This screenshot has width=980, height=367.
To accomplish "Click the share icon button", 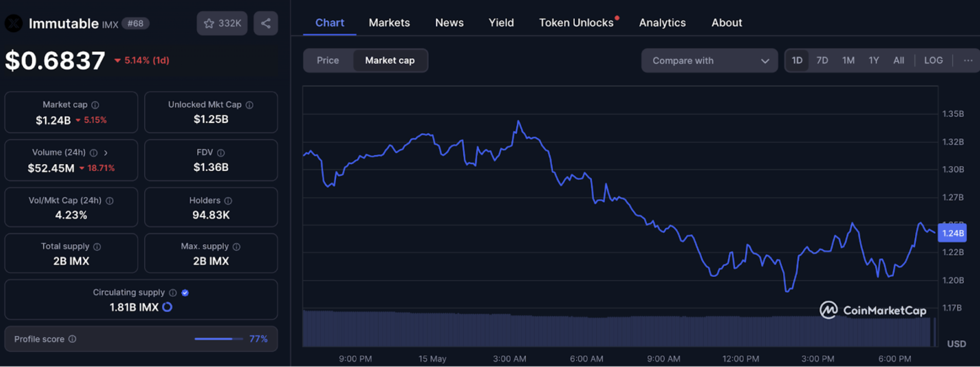I will tap(266, 23).
